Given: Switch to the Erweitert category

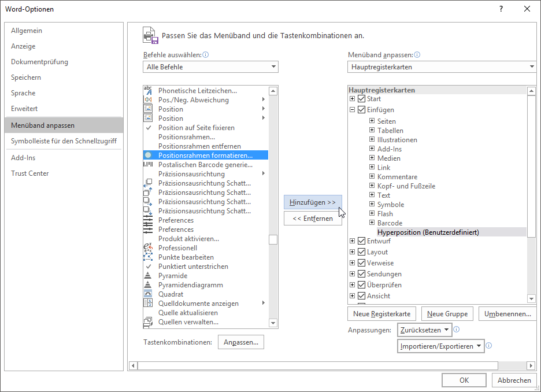Looking at the screenshot, I should point(24,109).
